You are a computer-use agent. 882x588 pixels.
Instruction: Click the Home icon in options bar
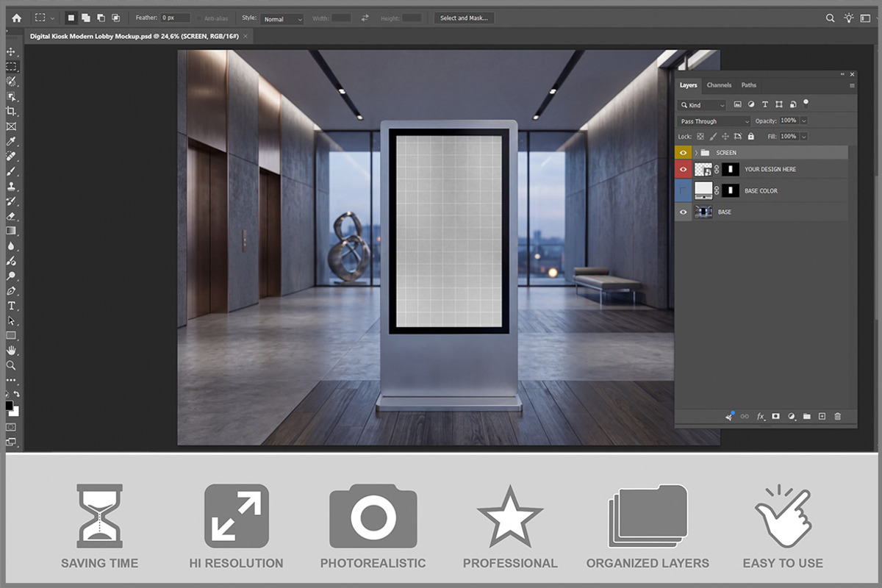[16, 18]
